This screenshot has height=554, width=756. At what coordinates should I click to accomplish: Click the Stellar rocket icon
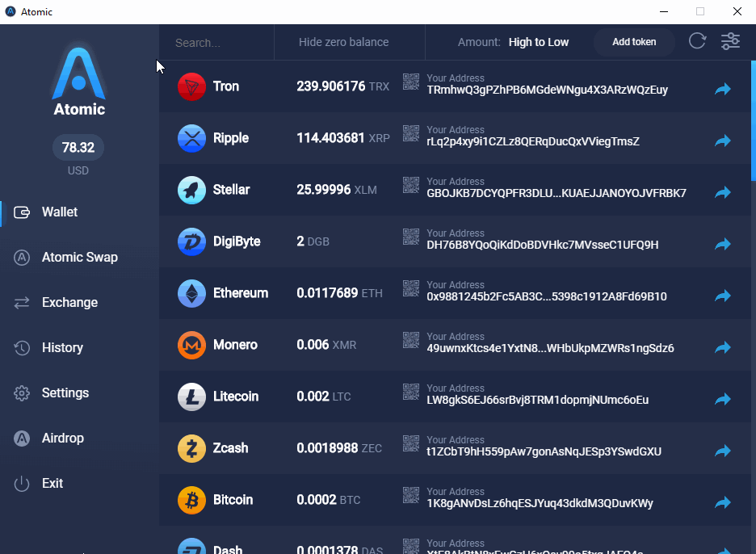(x=191, y=190)
